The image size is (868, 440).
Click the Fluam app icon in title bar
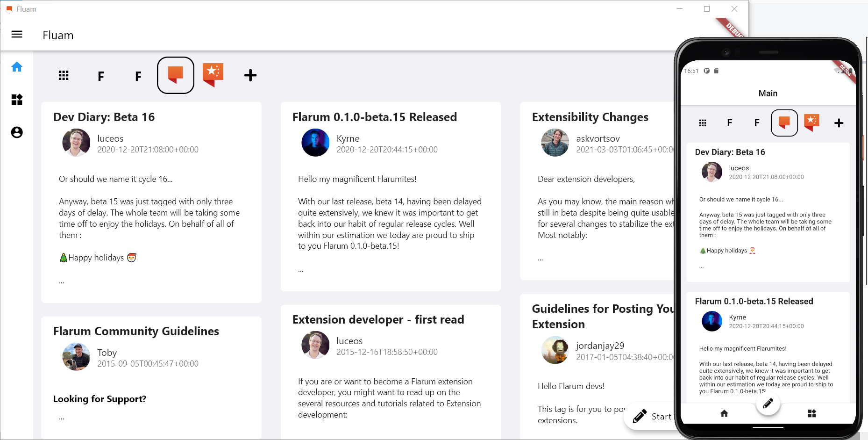(9, 9)
